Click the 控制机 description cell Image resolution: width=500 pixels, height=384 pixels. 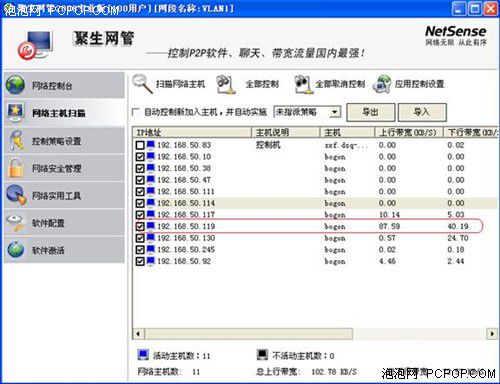point(268,145)
